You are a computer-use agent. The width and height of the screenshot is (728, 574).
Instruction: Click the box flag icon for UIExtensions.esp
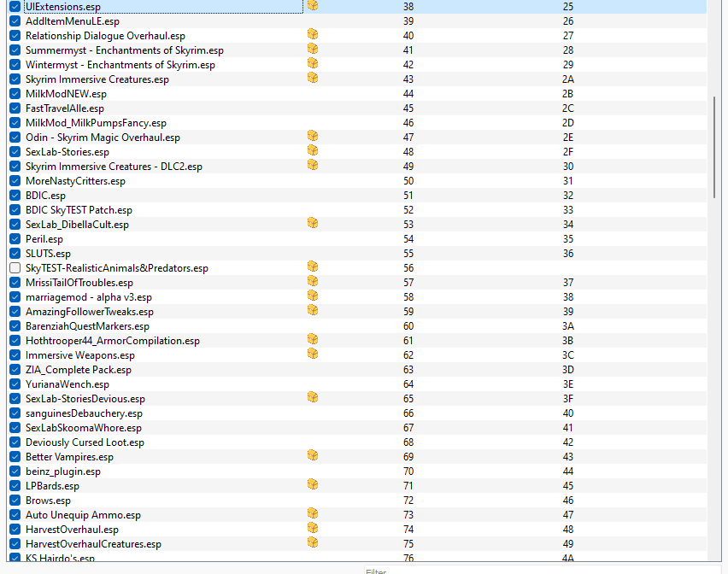313,5
